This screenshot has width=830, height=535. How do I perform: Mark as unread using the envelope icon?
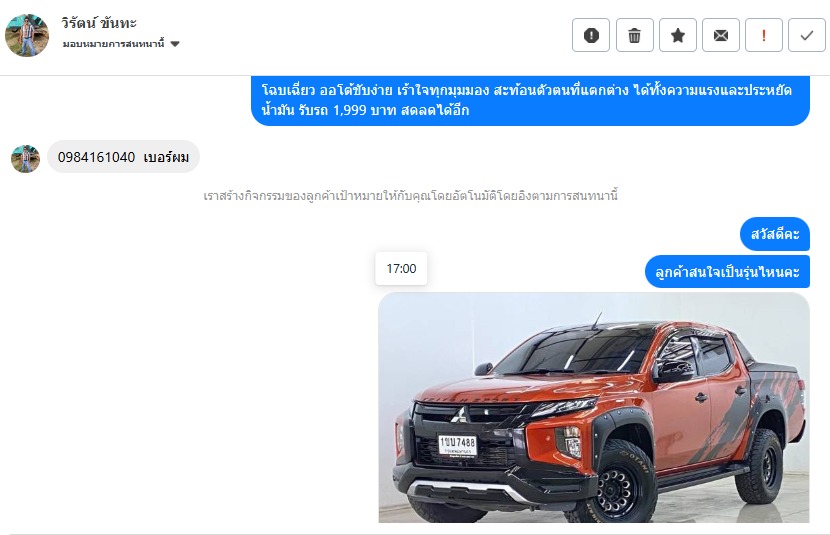pos(720,35)
